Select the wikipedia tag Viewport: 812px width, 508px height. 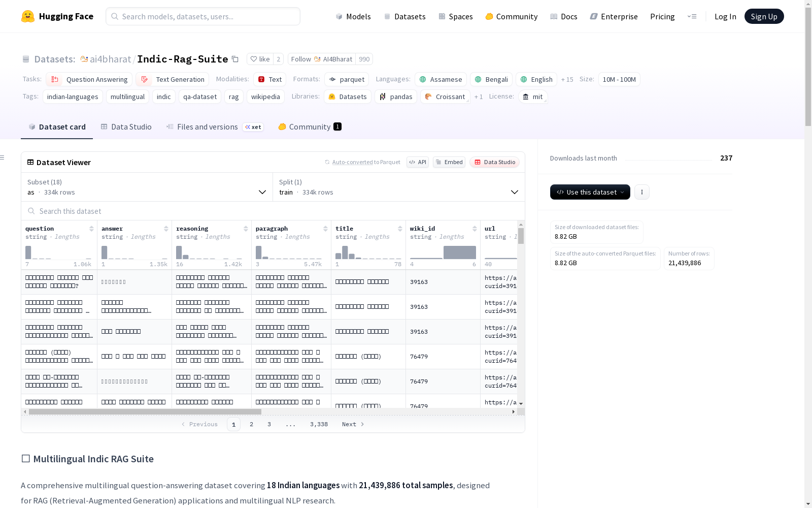[265, 97]
